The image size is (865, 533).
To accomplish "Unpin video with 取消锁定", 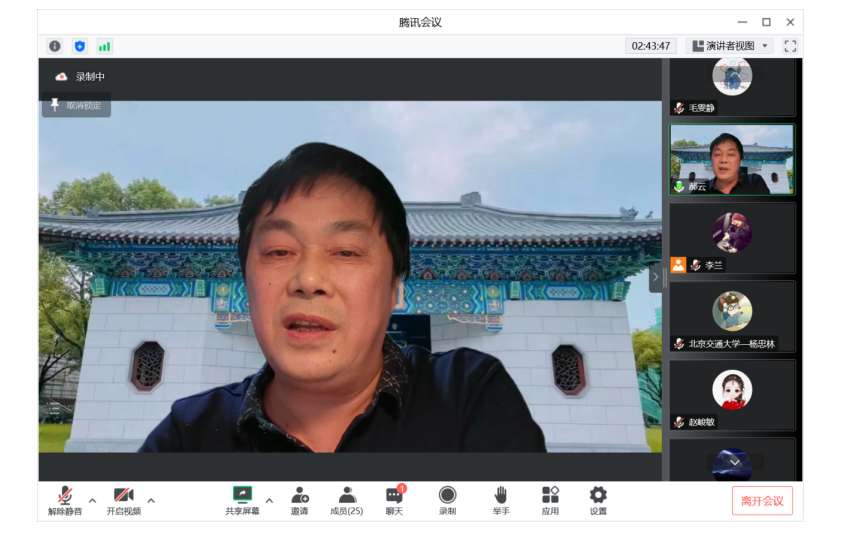I will coord(76,105).
